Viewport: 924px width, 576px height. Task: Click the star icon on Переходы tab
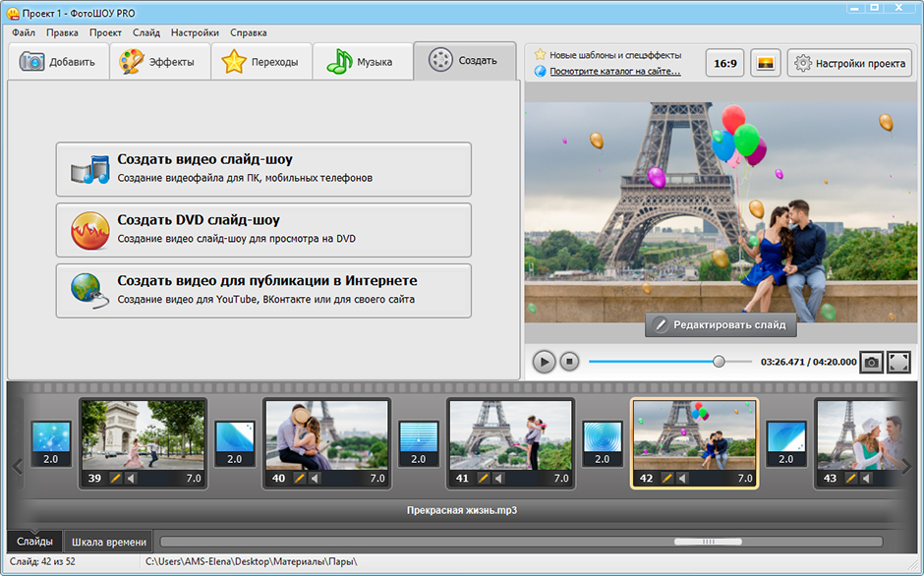point(233,61)
